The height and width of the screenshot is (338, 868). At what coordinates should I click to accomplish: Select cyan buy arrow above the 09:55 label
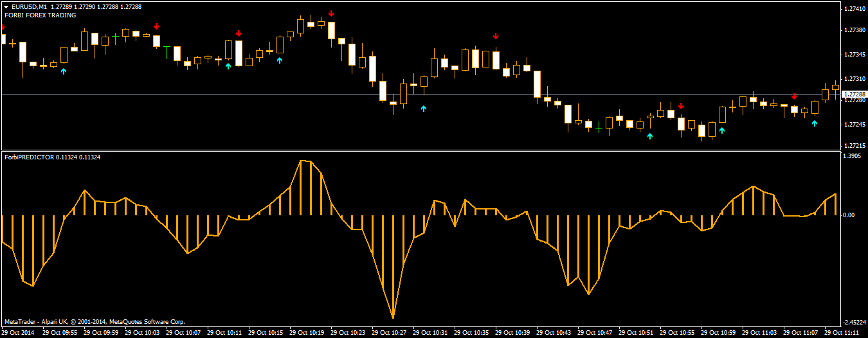[63, 71]
